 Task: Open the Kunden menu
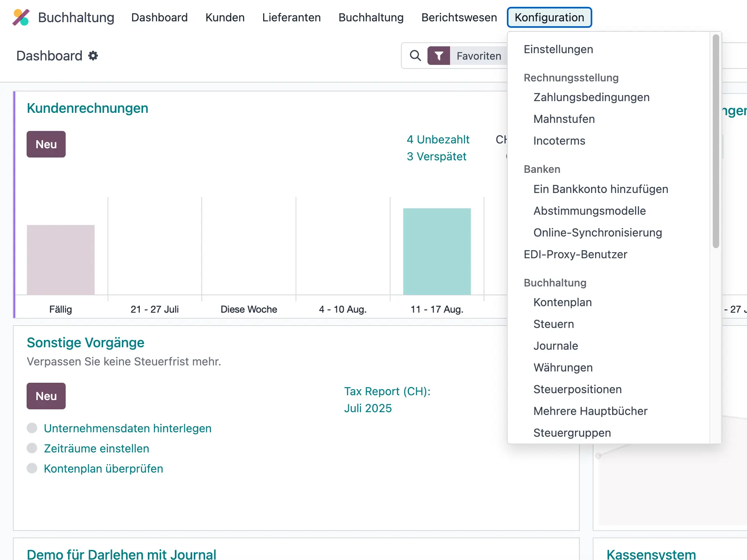pyautogui.click(x=225, y=17)
